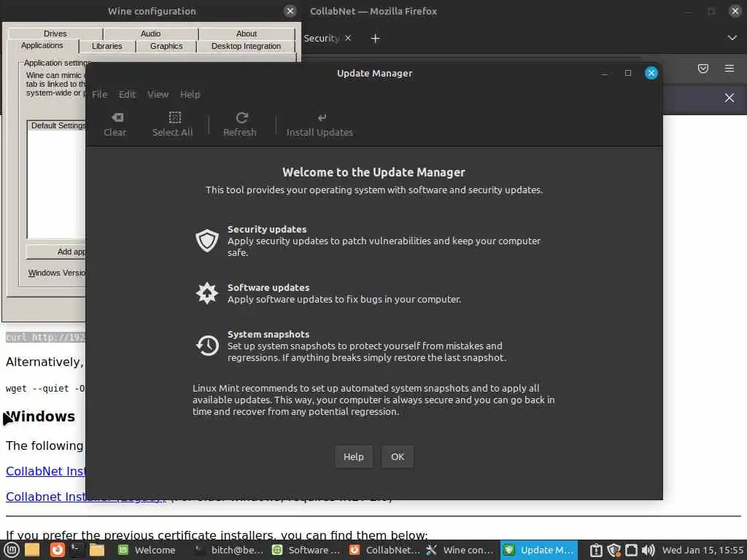The height and width of the screenshot is (560, 747).
Task: Click the Install Updates toolbar icon
Action: 320,125
